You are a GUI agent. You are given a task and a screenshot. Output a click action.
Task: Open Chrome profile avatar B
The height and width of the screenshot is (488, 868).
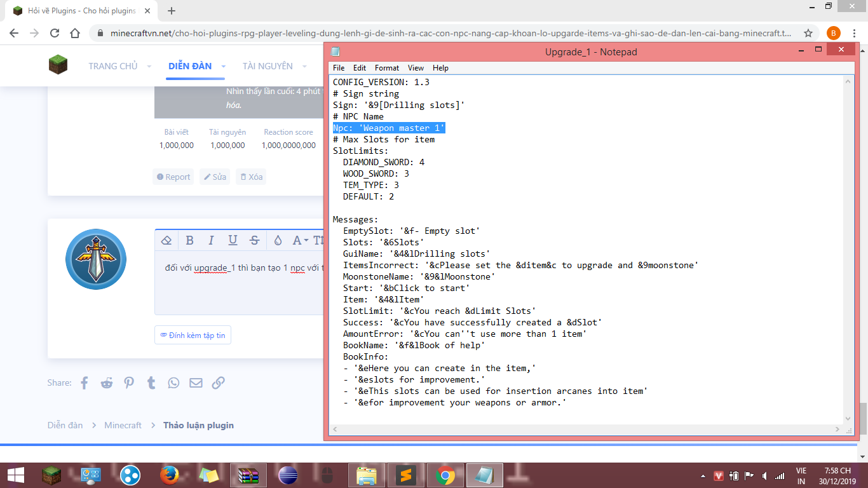coord(833,33)
